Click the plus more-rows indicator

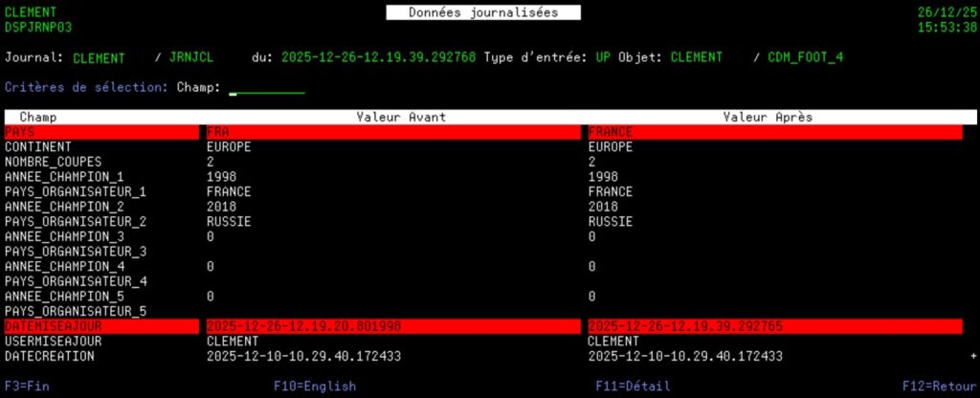point(973,356)
